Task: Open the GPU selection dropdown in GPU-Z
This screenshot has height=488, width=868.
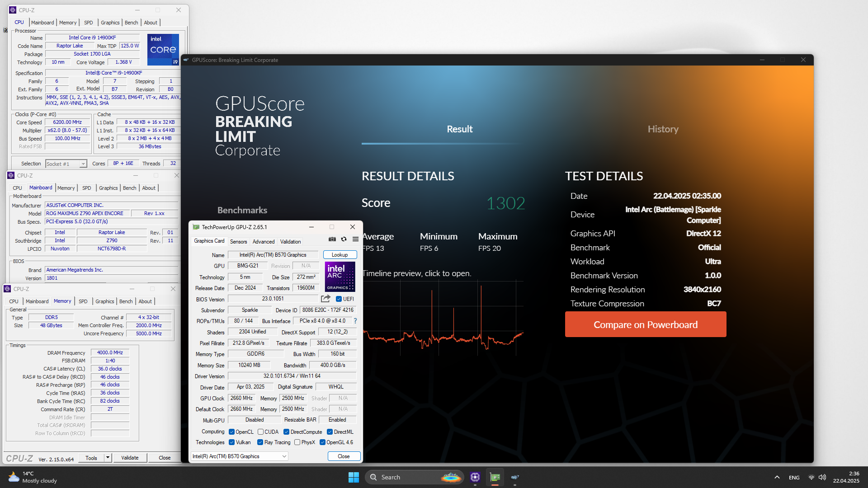Action: coord(240,456)
